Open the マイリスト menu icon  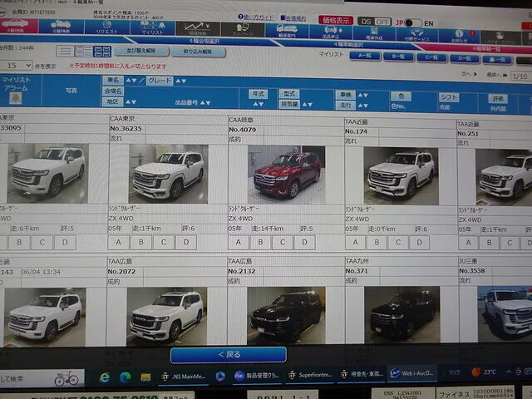click(x=152, y=27)
